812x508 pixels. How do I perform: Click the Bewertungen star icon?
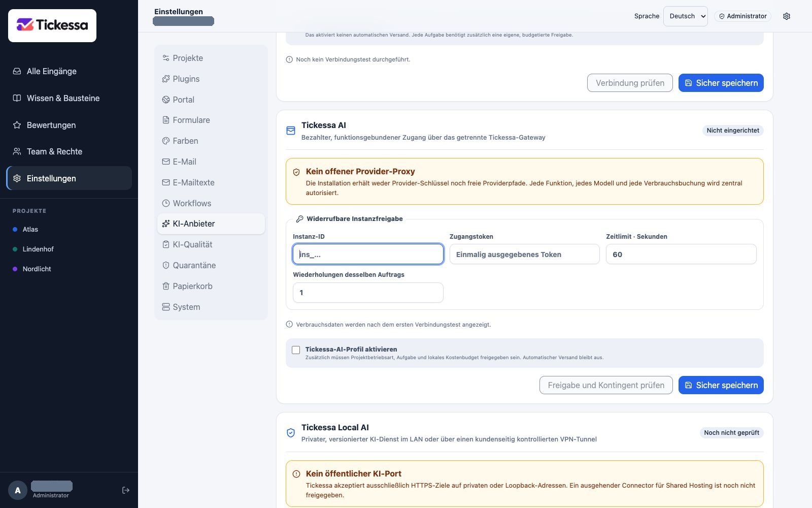pyautogui.click(x=17, y=125)
